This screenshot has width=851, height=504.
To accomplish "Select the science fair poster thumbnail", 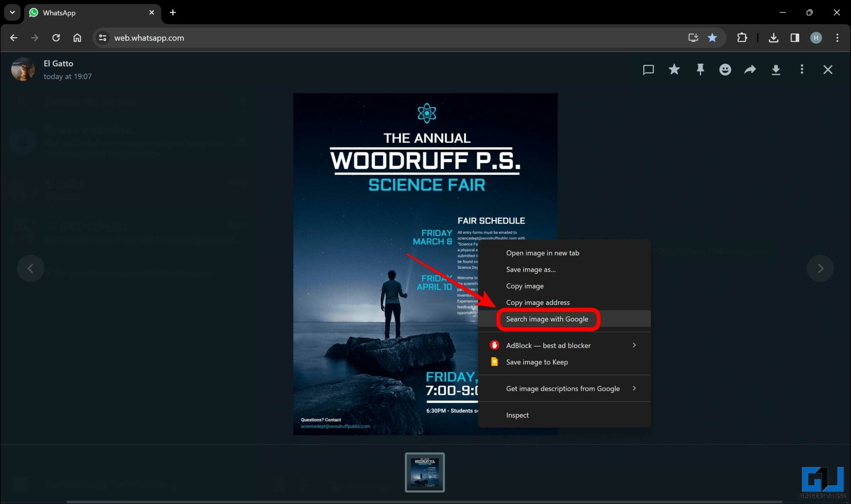I will (425, 472).
